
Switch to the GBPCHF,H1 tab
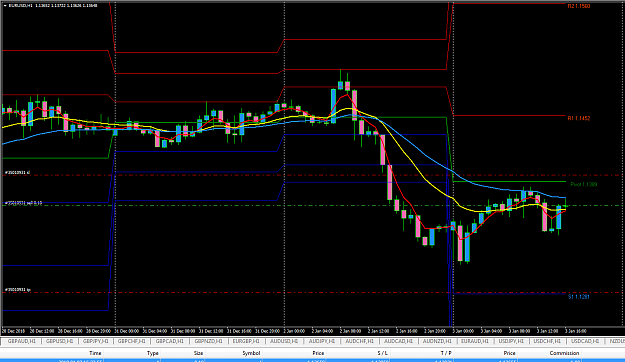[x=132, y=341]
